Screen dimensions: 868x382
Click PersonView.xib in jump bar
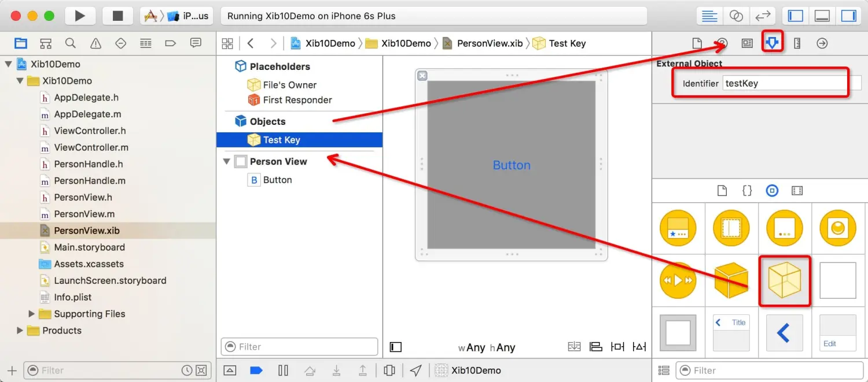(x=483, y=43)
